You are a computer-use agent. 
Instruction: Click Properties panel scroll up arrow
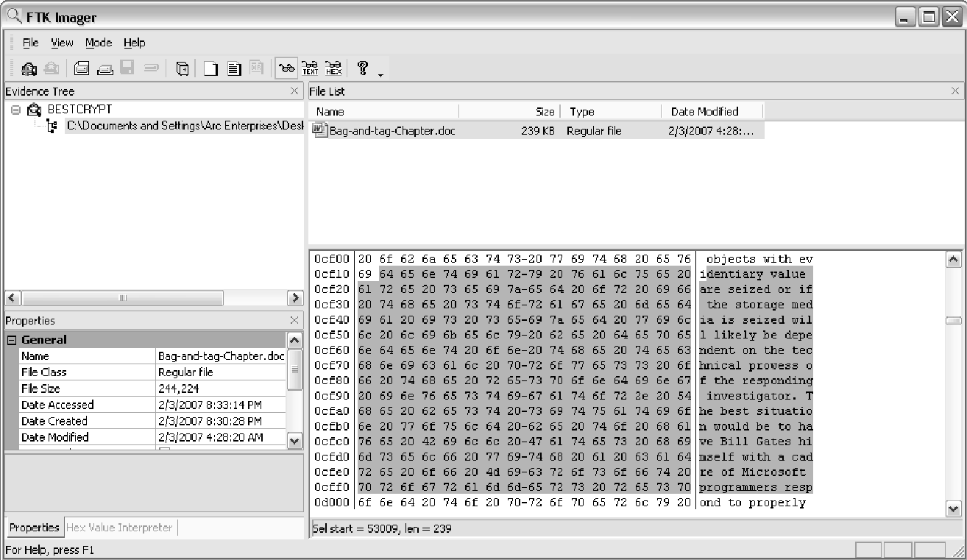[x=294, y=340]
